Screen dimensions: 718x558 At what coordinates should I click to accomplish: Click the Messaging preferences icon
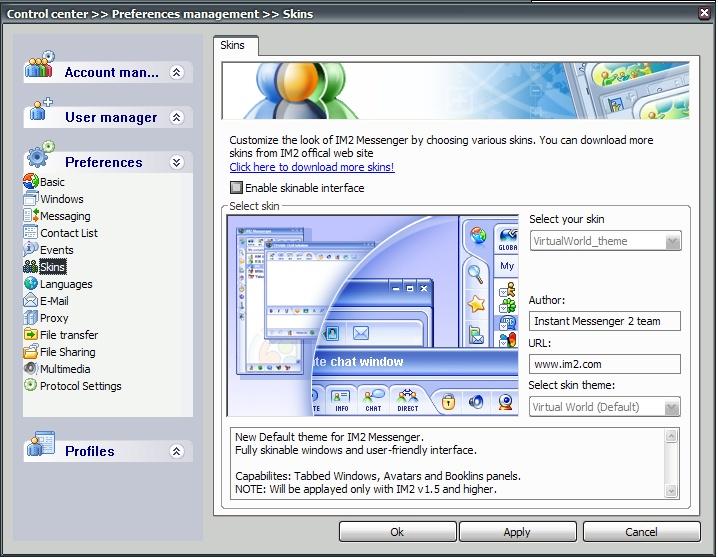[31, 215]
